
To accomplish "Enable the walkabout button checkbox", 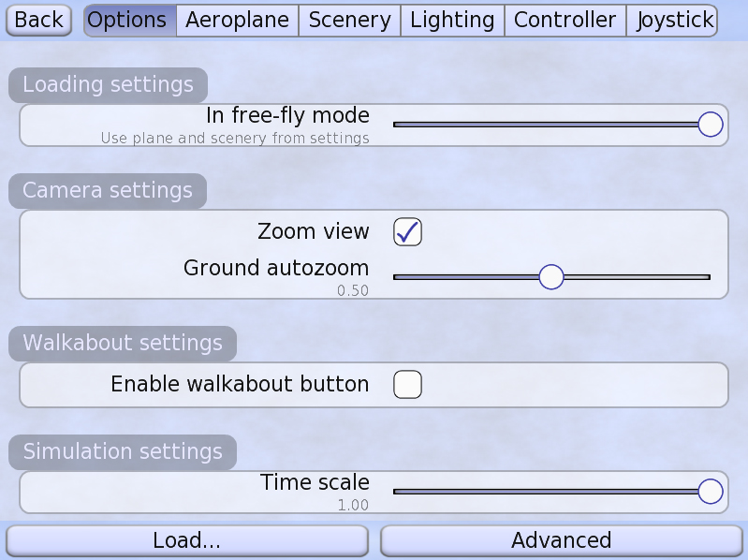I will (x=407, y=384).
